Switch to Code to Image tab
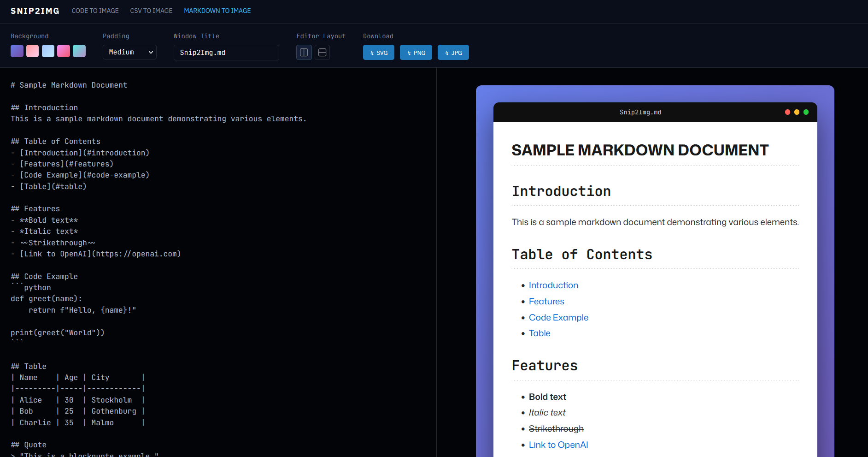Viewport: 868px width, 457px height. coord(95,11)
